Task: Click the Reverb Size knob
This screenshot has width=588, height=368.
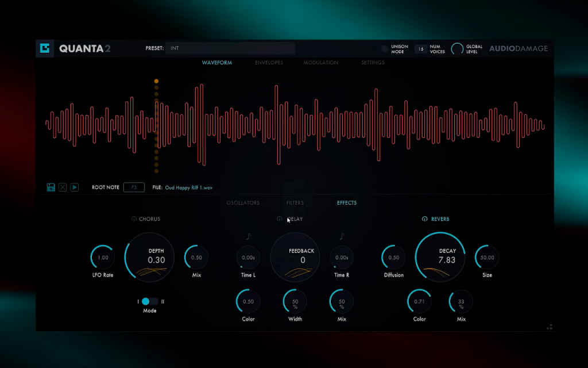Action: coord(487,257)
